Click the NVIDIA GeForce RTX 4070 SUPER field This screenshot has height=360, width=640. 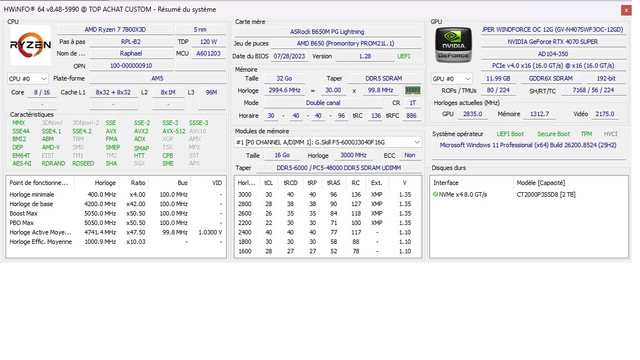(x=553, y=42)
